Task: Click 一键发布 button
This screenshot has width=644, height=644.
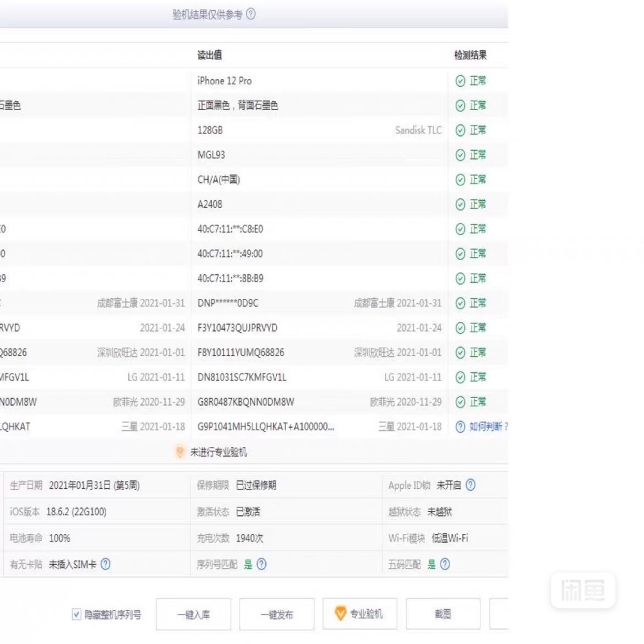Action: 277,614
